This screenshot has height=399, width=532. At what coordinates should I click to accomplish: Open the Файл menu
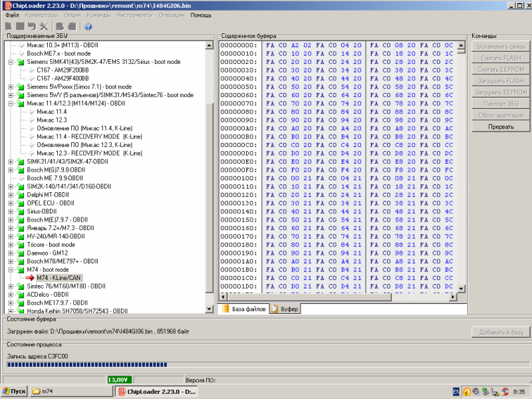tap(12, 15)
